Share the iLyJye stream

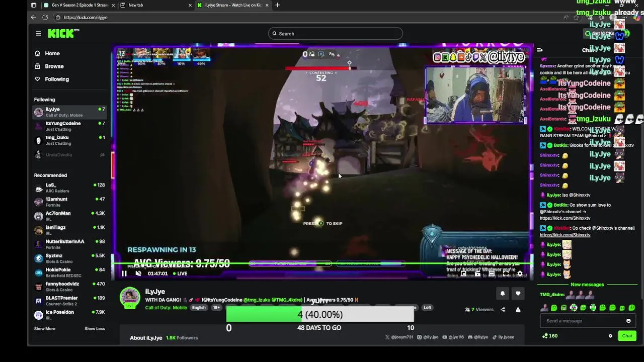pyautogui.click(x=502, y=310)
